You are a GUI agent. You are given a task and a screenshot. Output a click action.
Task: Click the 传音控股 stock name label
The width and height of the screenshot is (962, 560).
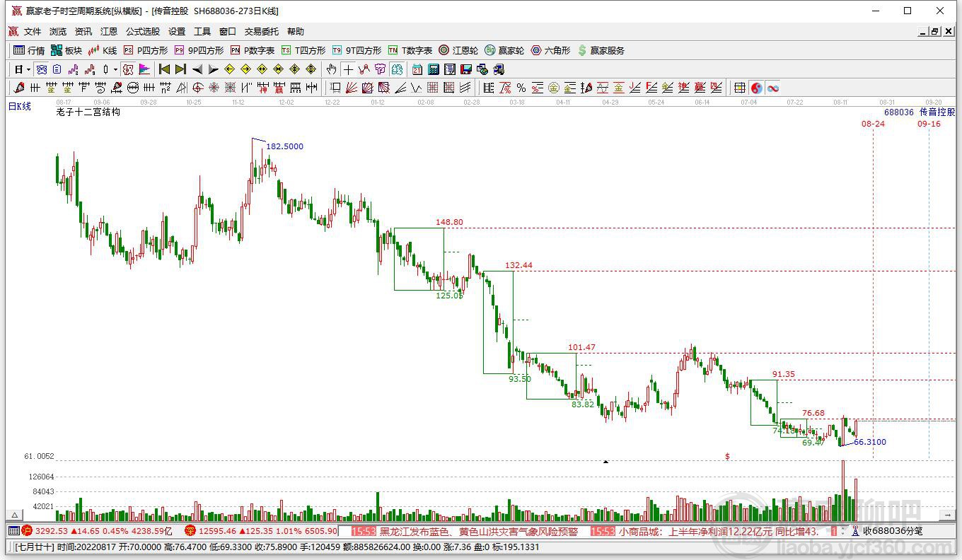click(x=937, y=112)
